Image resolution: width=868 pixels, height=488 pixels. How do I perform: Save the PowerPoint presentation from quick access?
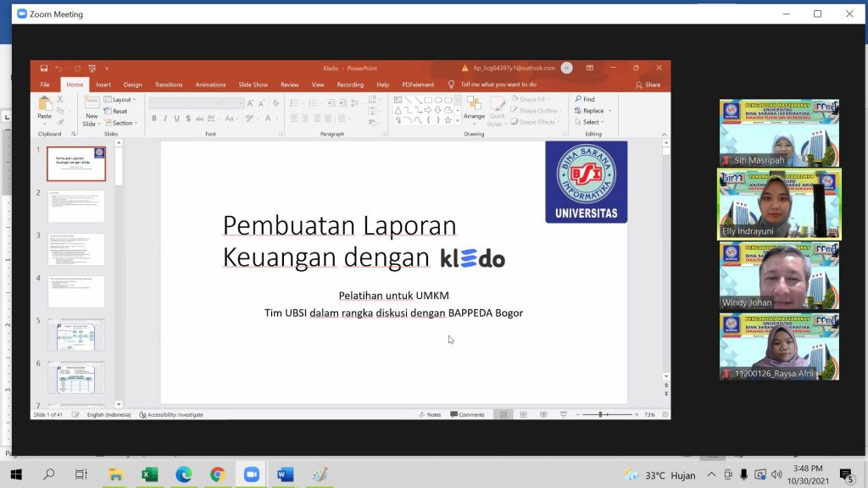(44, 68)
